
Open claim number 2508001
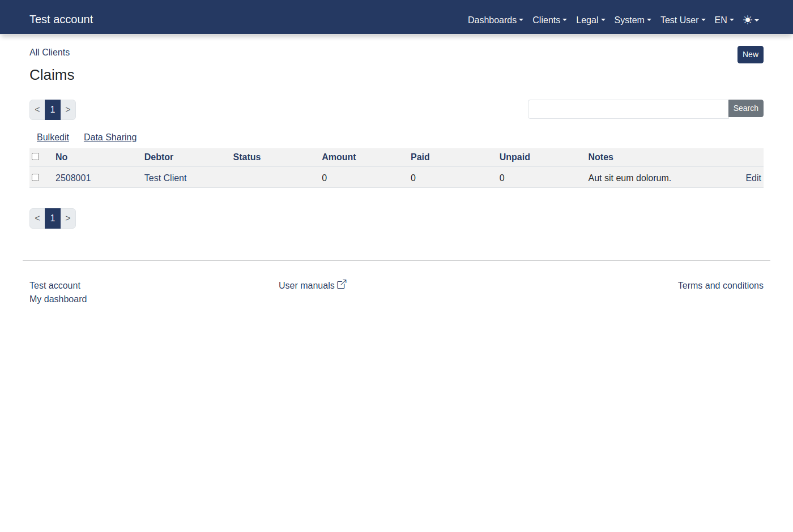coord(73,178)
